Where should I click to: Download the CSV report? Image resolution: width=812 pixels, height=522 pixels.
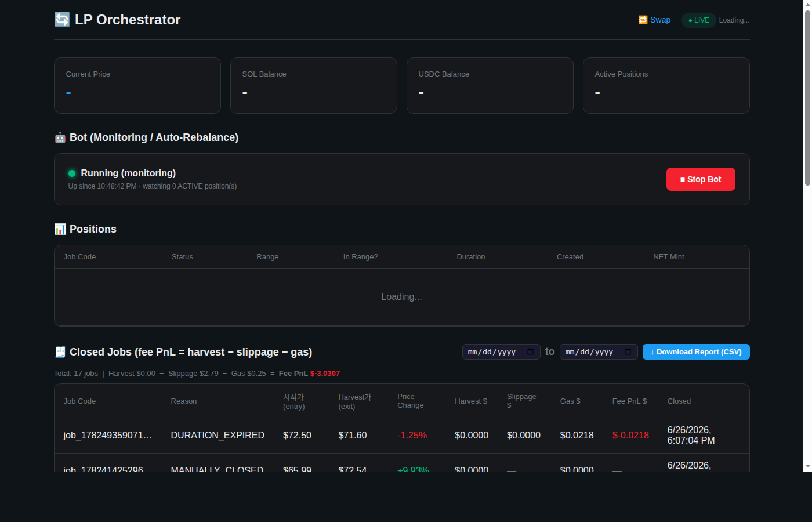[x=696, y=352]
